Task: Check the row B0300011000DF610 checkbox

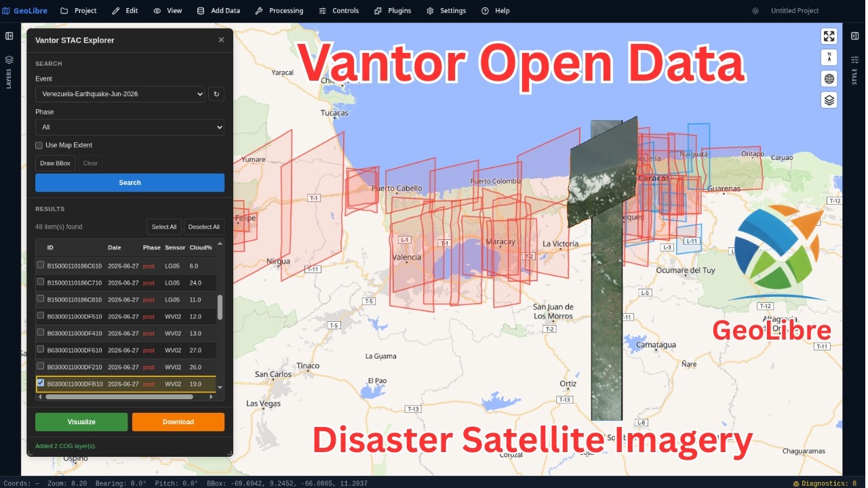Action: (x=41, y=349)
